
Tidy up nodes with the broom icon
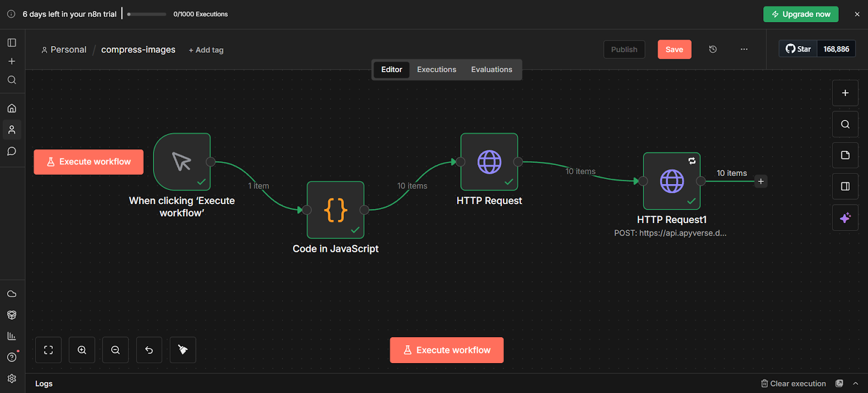(183, 350)
